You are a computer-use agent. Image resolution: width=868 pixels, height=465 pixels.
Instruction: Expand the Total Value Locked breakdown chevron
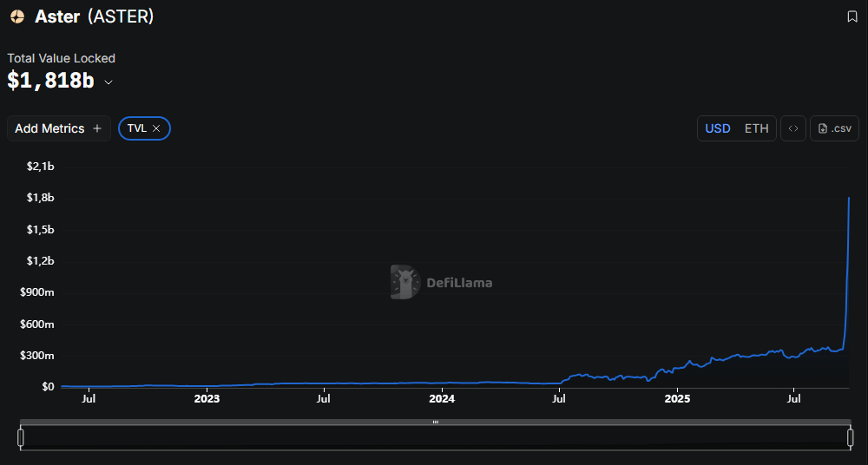pos(108,82)
